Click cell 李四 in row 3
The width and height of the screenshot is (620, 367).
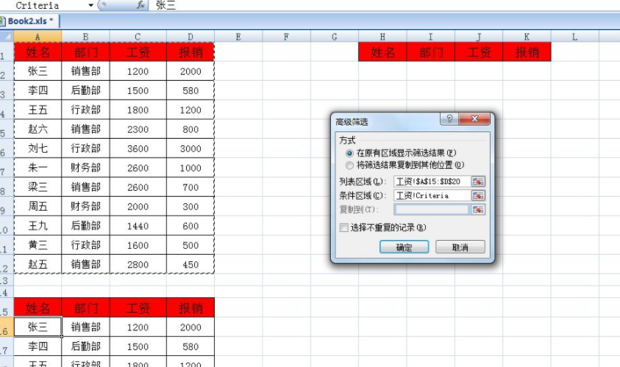click(38, 91)
